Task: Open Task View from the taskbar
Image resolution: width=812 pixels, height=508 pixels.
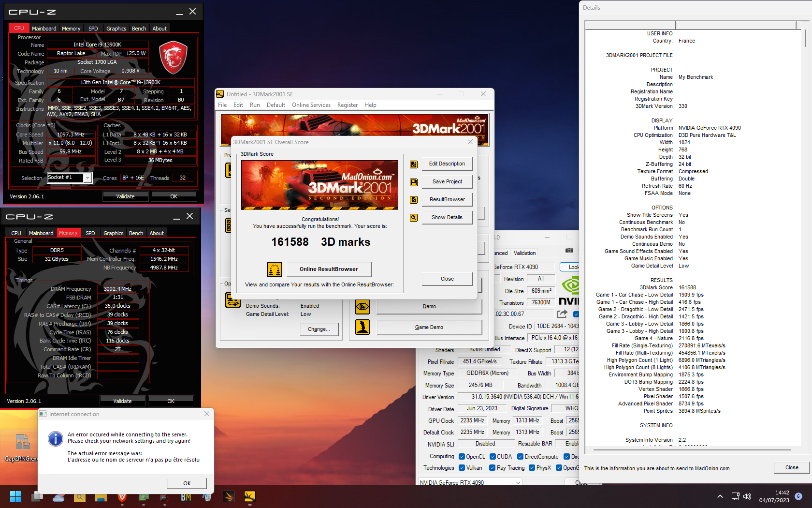Action: pyautogui.click(x=37, y=496)
